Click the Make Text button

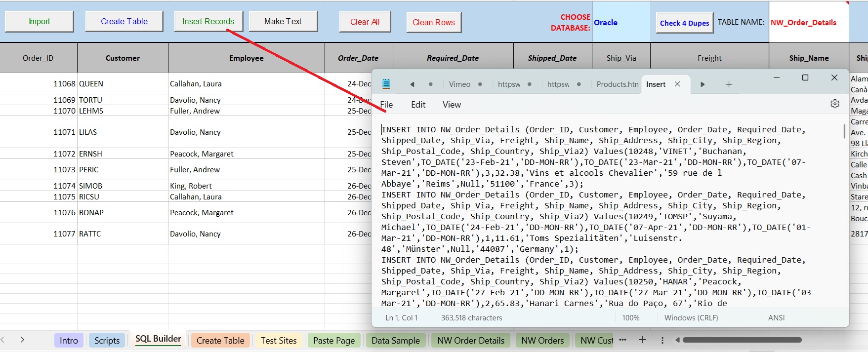click(x=283, y=21)
